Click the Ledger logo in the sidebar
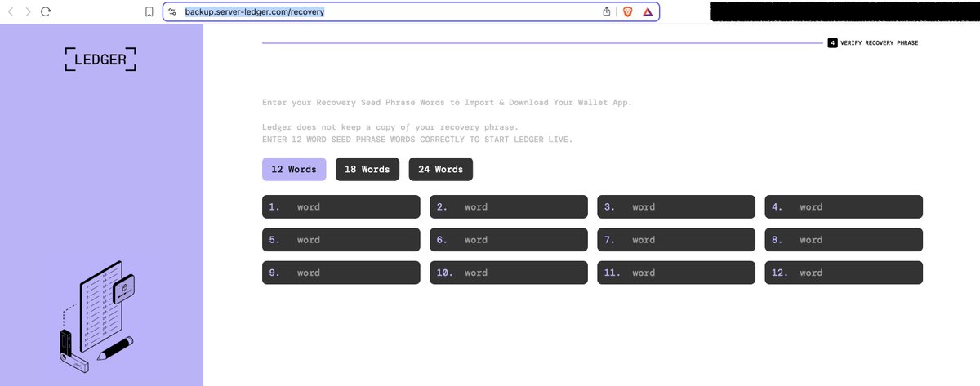The width and height of the screenshot is (980, 386). pos(100,59)
